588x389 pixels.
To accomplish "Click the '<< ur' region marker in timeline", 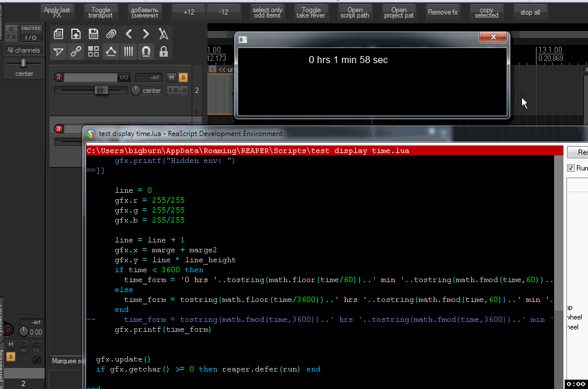I will pyautogui.click(x=226, y=70).
